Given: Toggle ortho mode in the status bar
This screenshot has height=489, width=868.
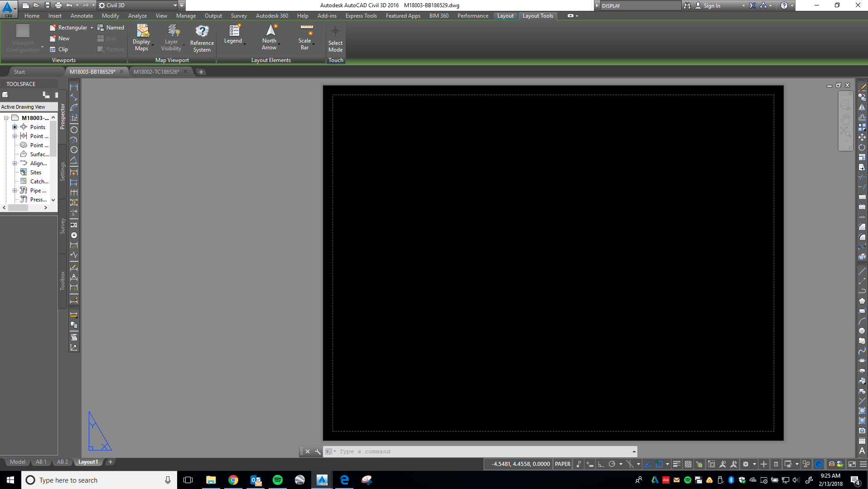Looking at the screenshot, I should point(601,464).
